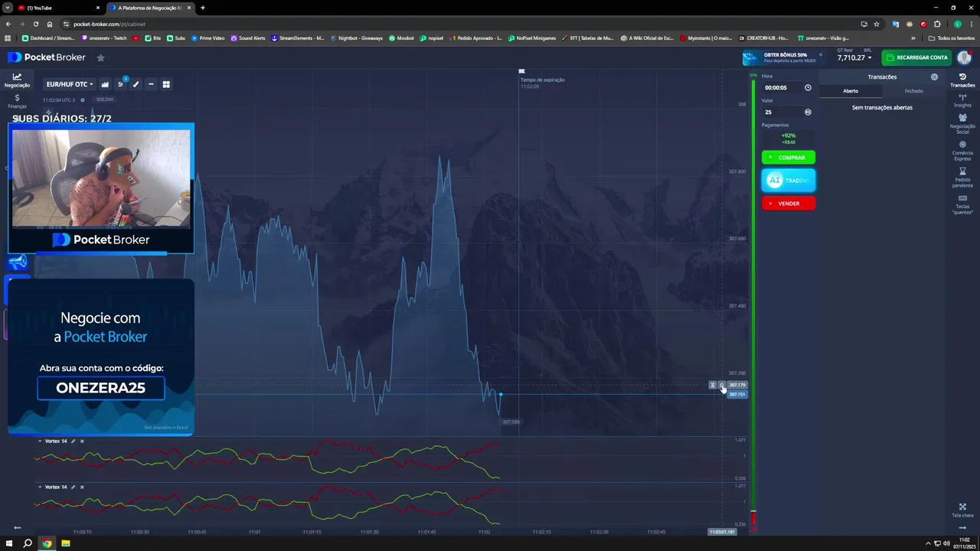Remove the upper Vortex 14 indicator
The height and width of the screenshot is (551, 980).
coord(82,441)
